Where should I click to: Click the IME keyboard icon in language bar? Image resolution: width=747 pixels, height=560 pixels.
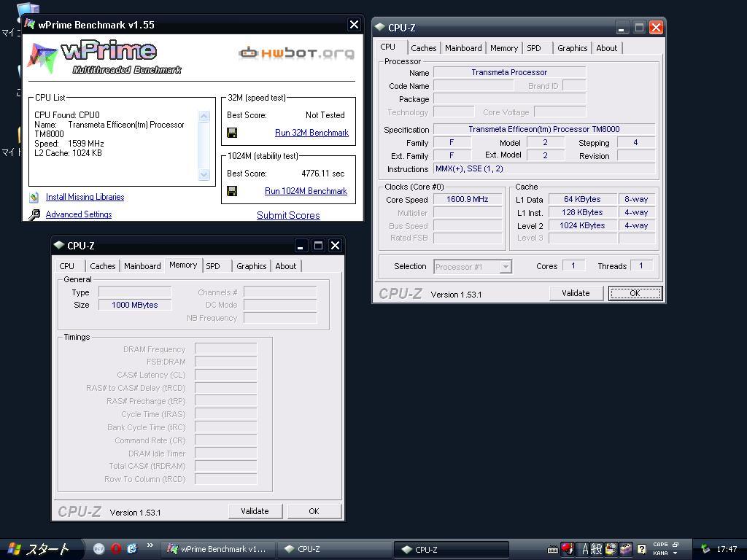pyautogui.click(x=553, y=550)
